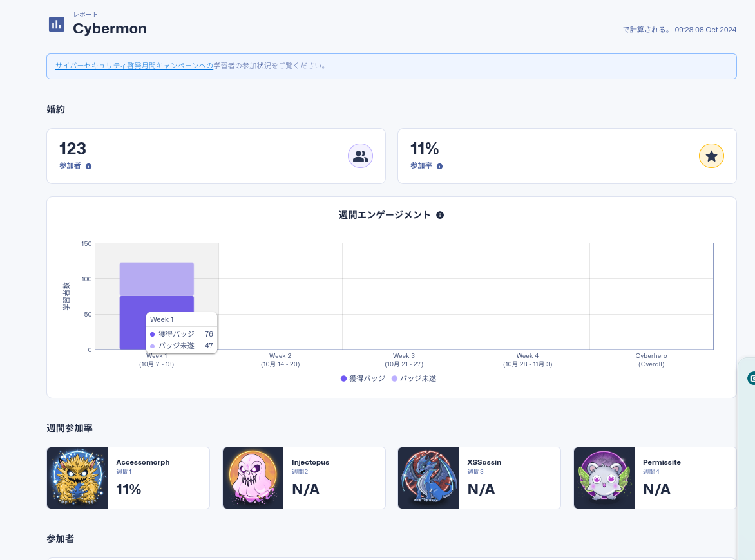The height and width of the screenshot is (560, 755).
Task: Click the バッジ未遂 47 row in the tooltip
Action: coord(182,346)
